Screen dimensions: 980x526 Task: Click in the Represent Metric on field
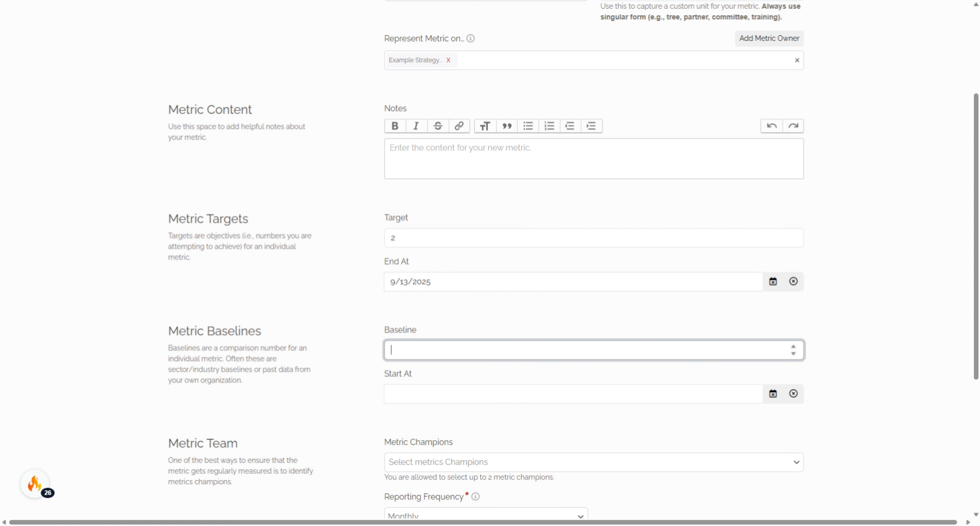594,60
